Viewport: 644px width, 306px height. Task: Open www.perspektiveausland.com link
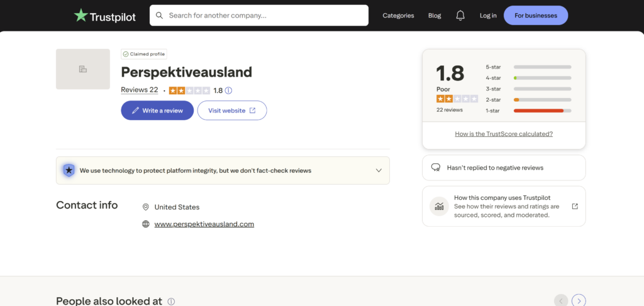(204, 224)
